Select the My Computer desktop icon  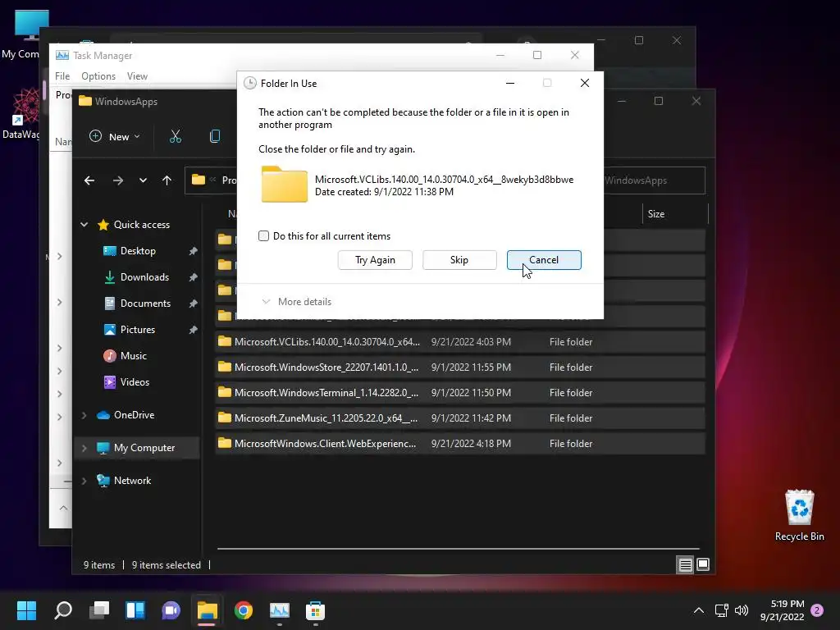[21, 34]
